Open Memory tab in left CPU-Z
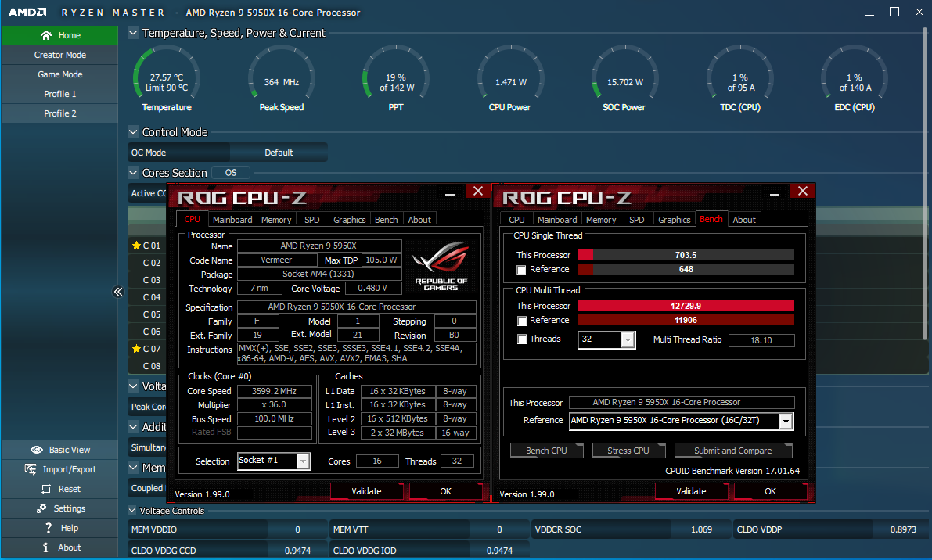 click(276, 220)
